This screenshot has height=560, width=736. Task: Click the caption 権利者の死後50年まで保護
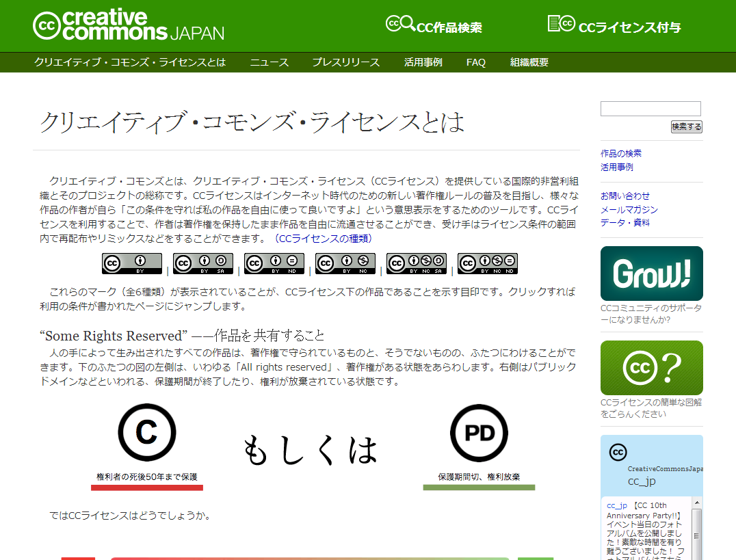(x=147, y=477)
